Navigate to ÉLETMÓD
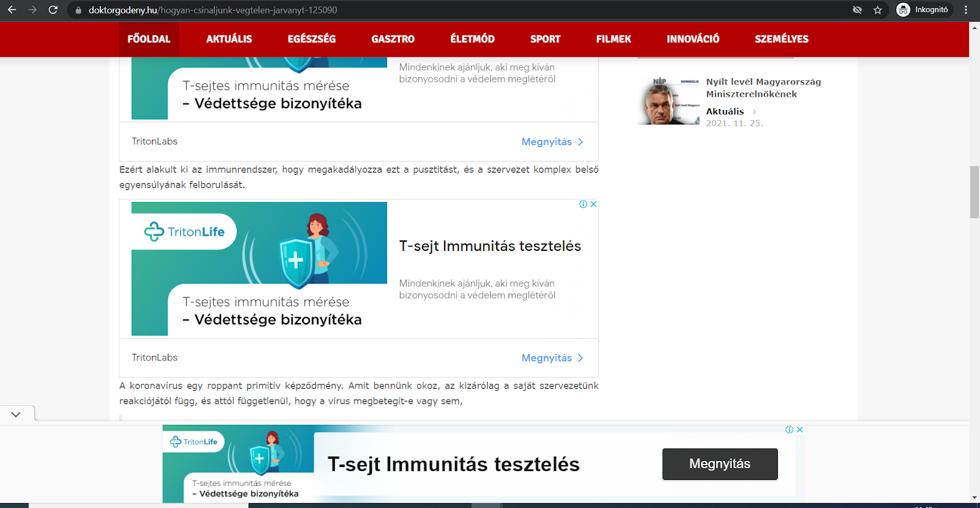 click(x=472, y=39)
